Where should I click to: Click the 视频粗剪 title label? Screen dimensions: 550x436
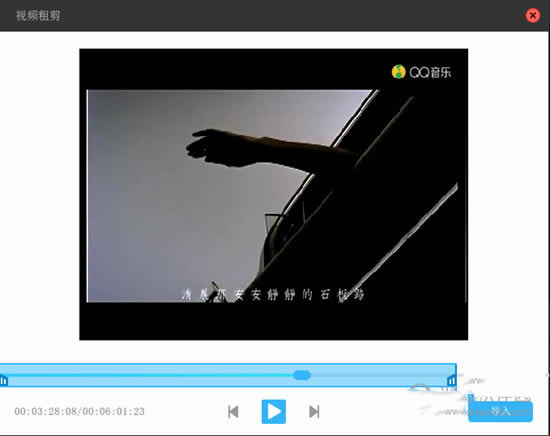click(x=38, y=16)
